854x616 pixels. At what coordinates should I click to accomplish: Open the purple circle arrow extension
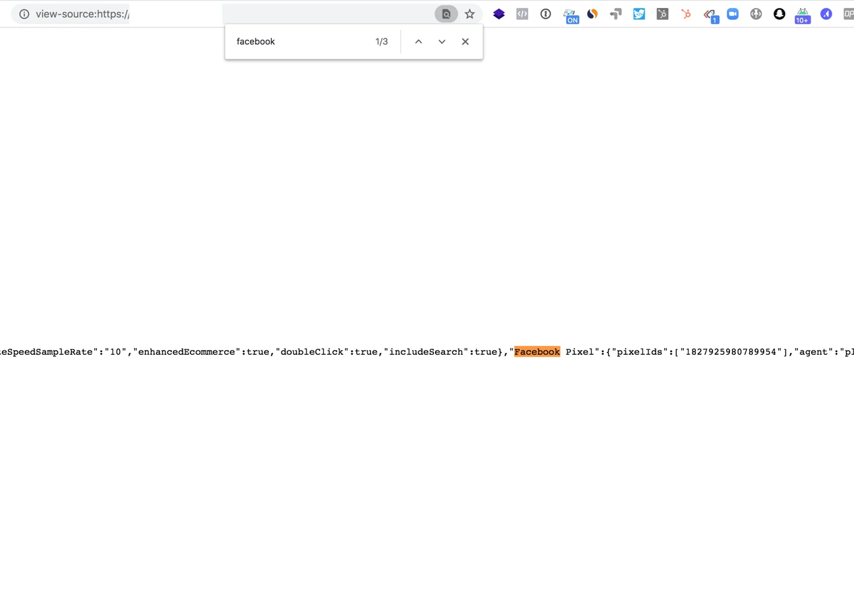pos(826,14)
